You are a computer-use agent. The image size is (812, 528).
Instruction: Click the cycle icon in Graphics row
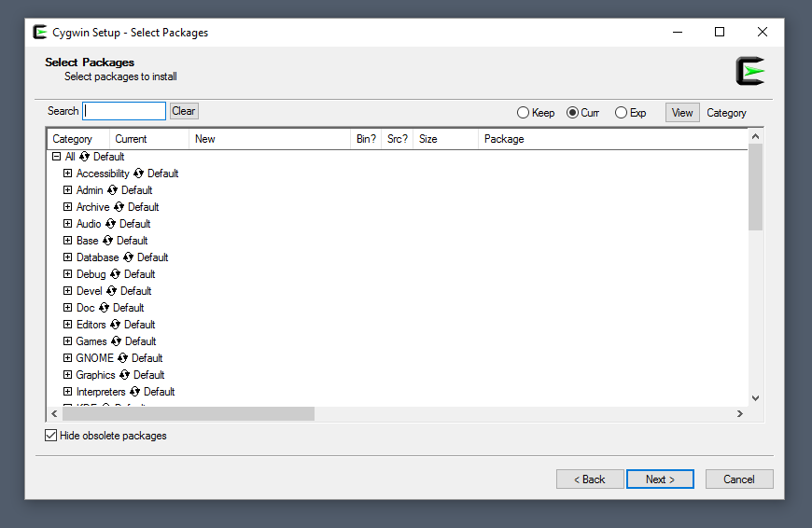pos(124,375)
